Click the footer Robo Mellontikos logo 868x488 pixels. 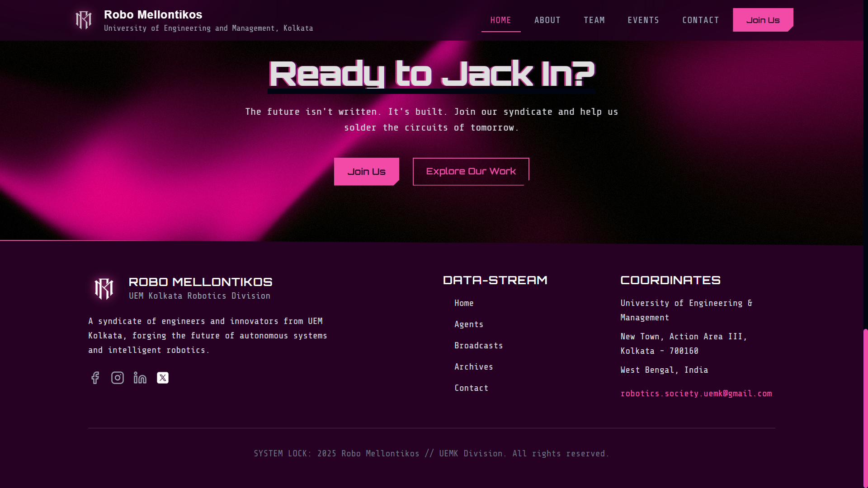click(104, 288)
